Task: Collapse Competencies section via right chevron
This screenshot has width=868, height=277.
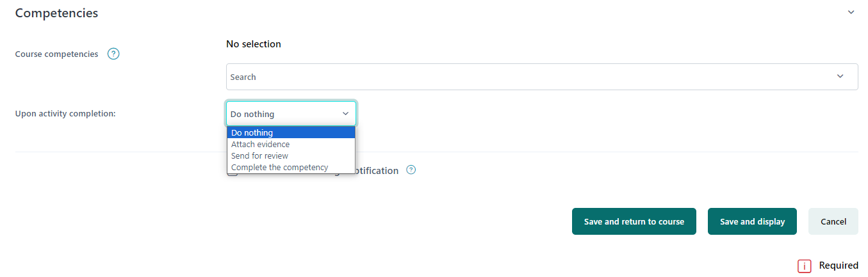Action: point(851,12)
